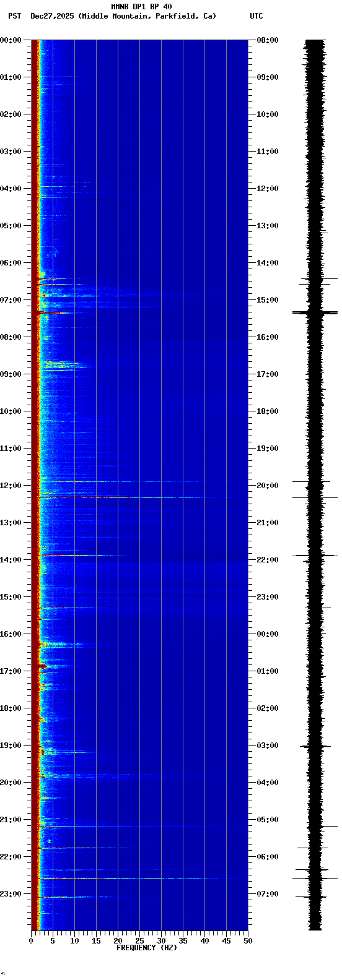Click the 05:00 label on the PST axis
Viewport: 342px width, 980px height.
(x=11, y=226)
